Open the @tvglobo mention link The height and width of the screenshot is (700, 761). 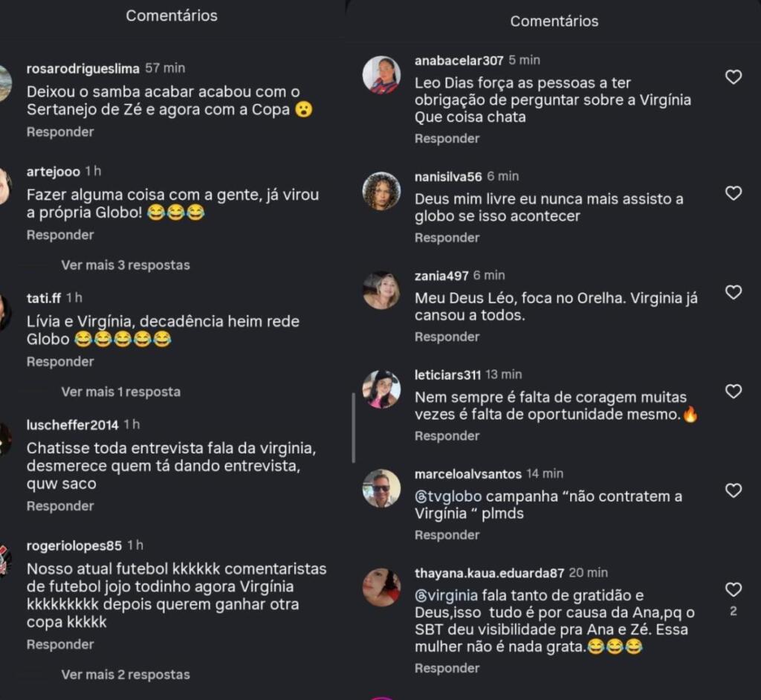tap(448, 496)
